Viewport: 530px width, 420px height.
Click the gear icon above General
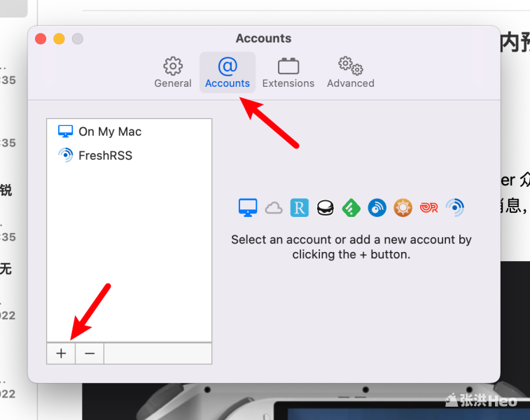pos(173,66)
